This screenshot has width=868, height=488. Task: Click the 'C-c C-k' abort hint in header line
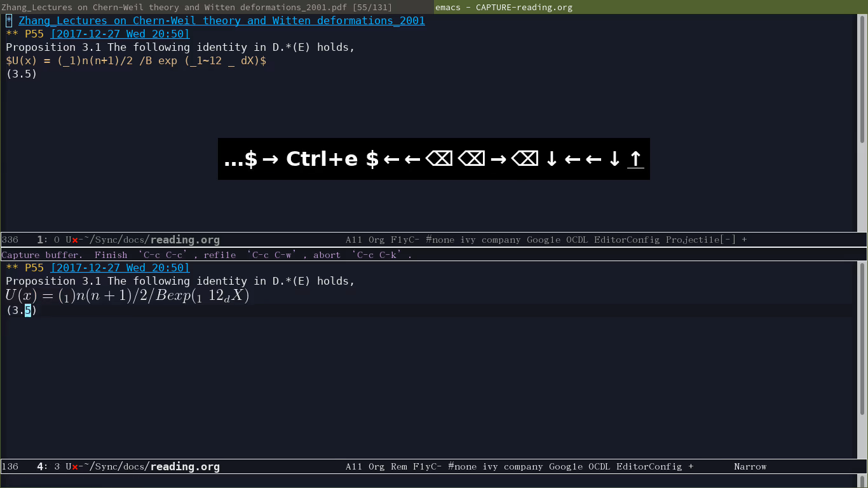click(x=379, y=255)
